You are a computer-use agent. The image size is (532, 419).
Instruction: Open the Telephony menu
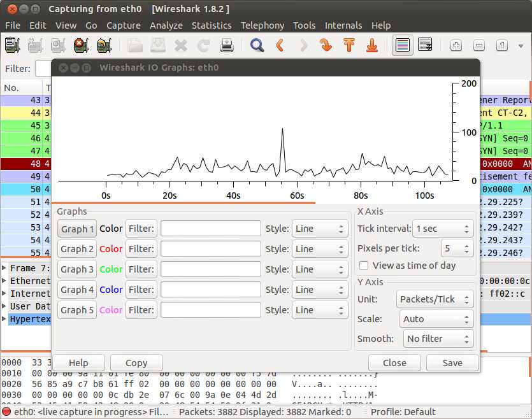(262, 25)
